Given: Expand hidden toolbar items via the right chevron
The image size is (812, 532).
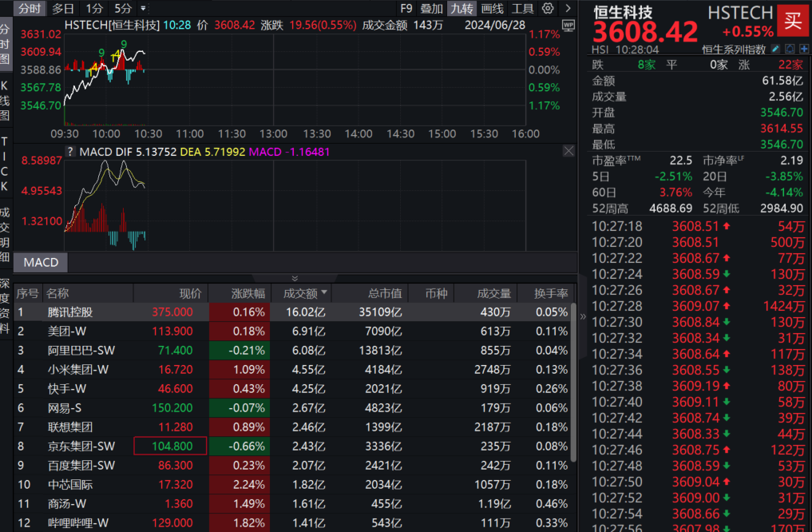Looking at the screenshot, I should click(x=568, y=9).
